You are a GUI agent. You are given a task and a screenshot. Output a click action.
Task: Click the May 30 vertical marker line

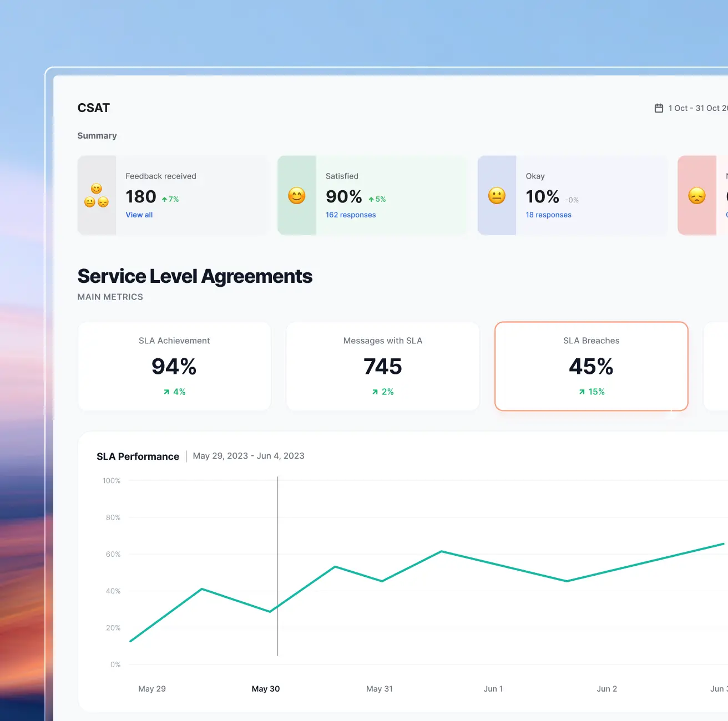tap(277, 566)
